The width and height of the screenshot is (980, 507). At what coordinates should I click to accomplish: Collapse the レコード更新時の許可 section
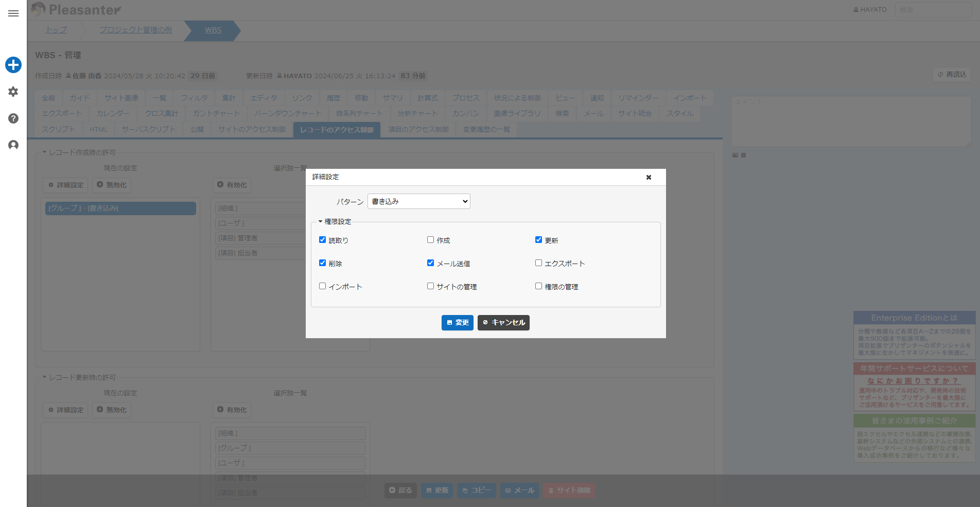pos(79,377)
